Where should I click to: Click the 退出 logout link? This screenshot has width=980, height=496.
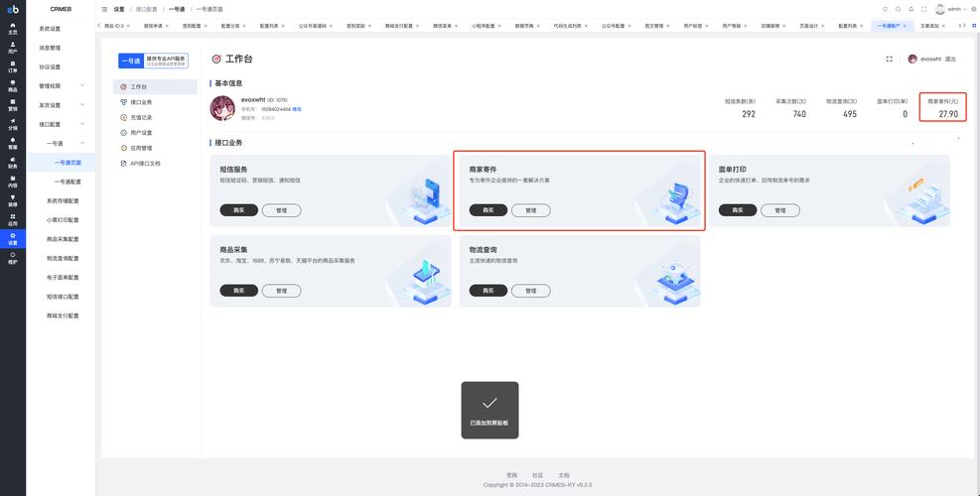pyautogui.click(x=950, y=59)
